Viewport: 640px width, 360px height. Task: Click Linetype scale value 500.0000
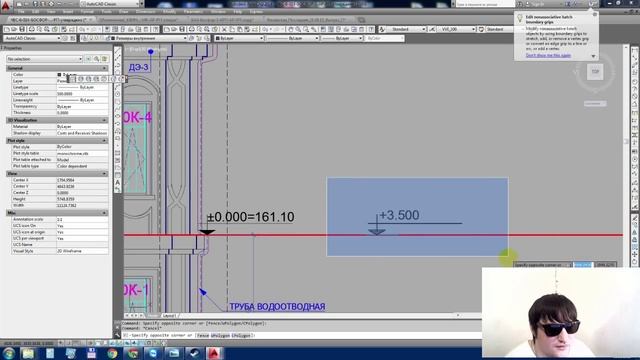click(x=82, y=93)
